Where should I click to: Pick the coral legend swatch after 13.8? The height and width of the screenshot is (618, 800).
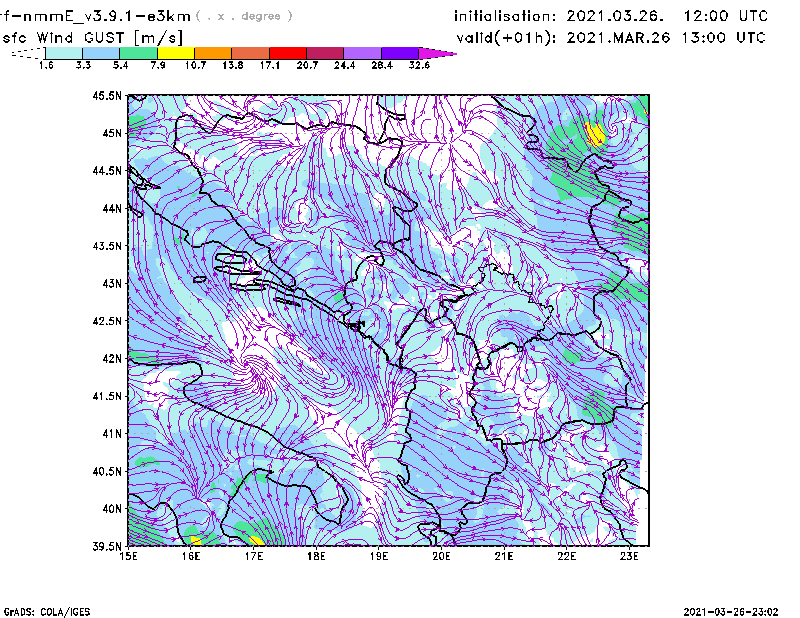point(251,53)
